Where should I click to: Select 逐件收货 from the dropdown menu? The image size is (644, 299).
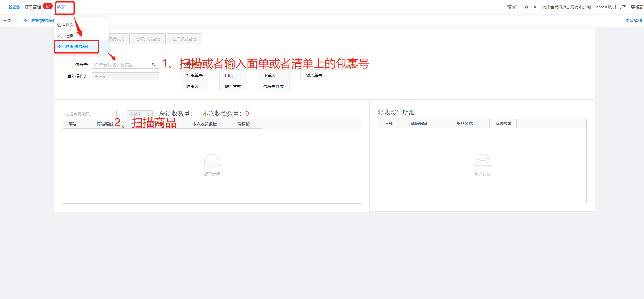click(65, 25)
